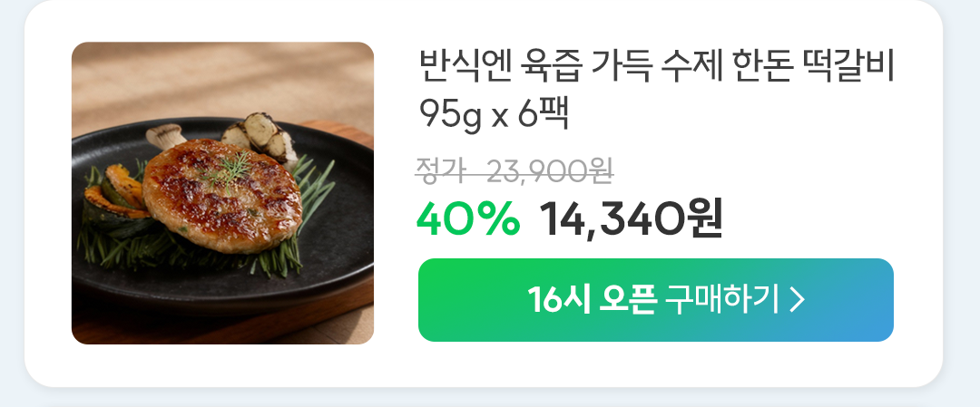Click the product title 반식엔 육즙 가득 수제 한돈 떡갈비
Screen dimensions: 980x407
(657, 67)
